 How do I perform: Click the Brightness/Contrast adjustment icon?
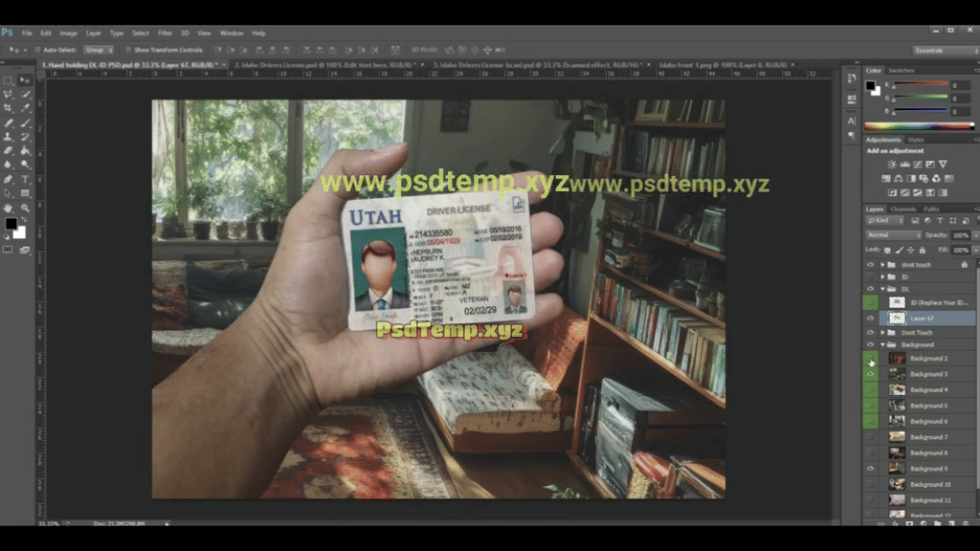[x=891, y=165]
